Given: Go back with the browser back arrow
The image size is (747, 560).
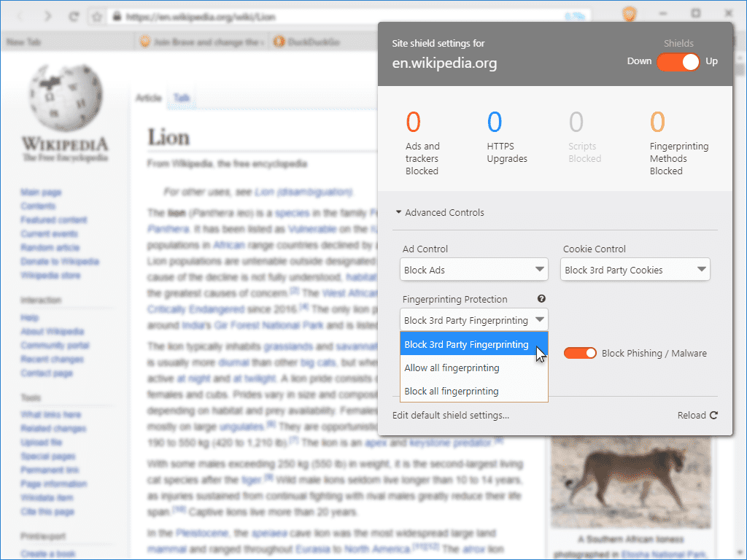Looking at the screenshot, I should [20, 17].
